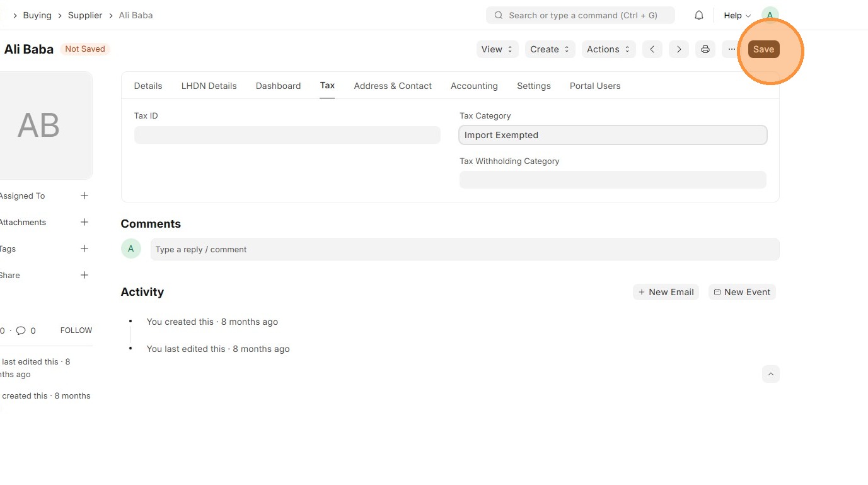Create a New Event

pyautogui.click(x=742, y=292)
